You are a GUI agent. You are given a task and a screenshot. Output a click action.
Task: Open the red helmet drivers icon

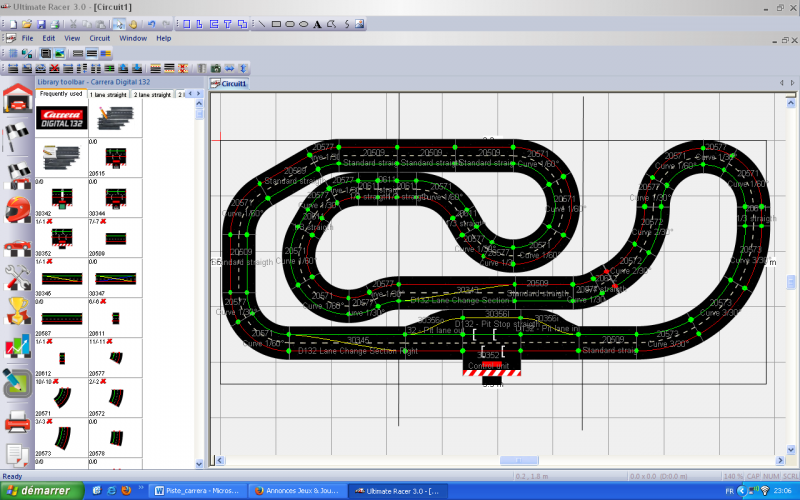pos(17,209)
